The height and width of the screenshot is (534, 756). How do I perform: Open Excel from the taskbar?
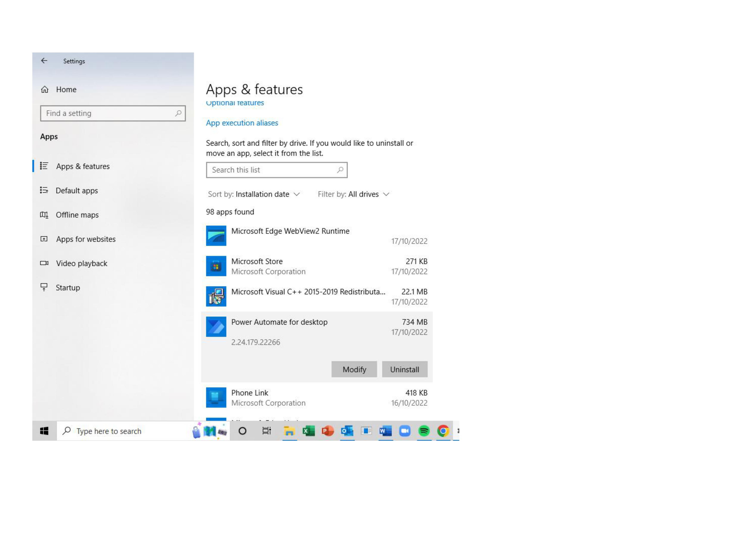tap(309, 431)
